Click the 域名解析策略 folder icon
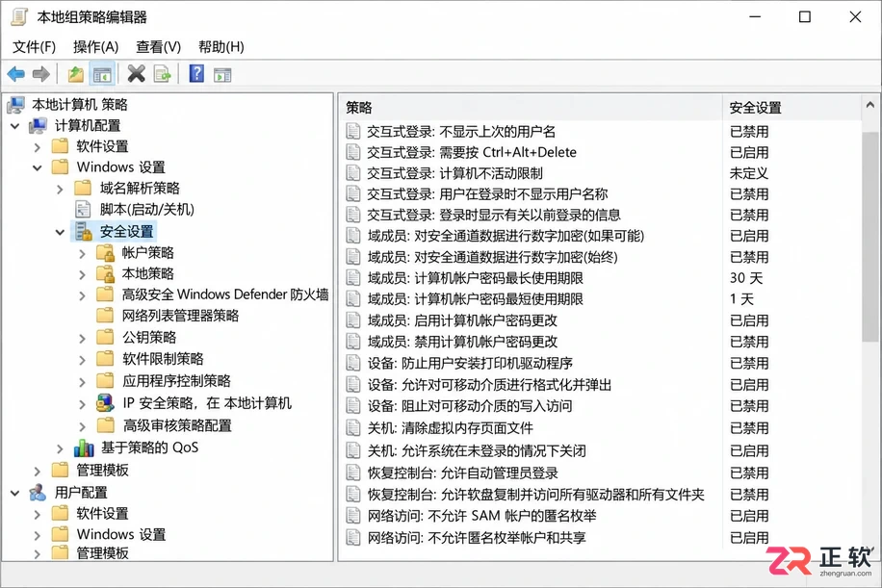The width and height of the screenshot is (882, 588). click(x=83, y=188)
